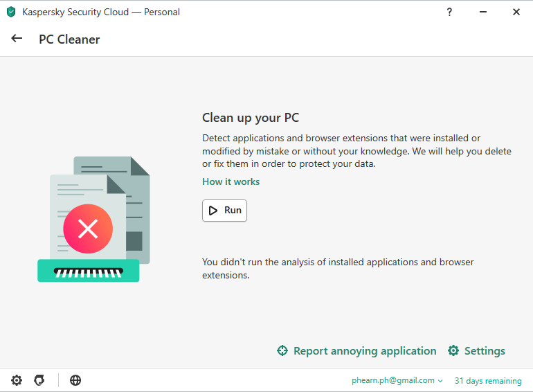View the 31 days remaining license info
The width and height of the screenshot is (533, 392).
488,381
